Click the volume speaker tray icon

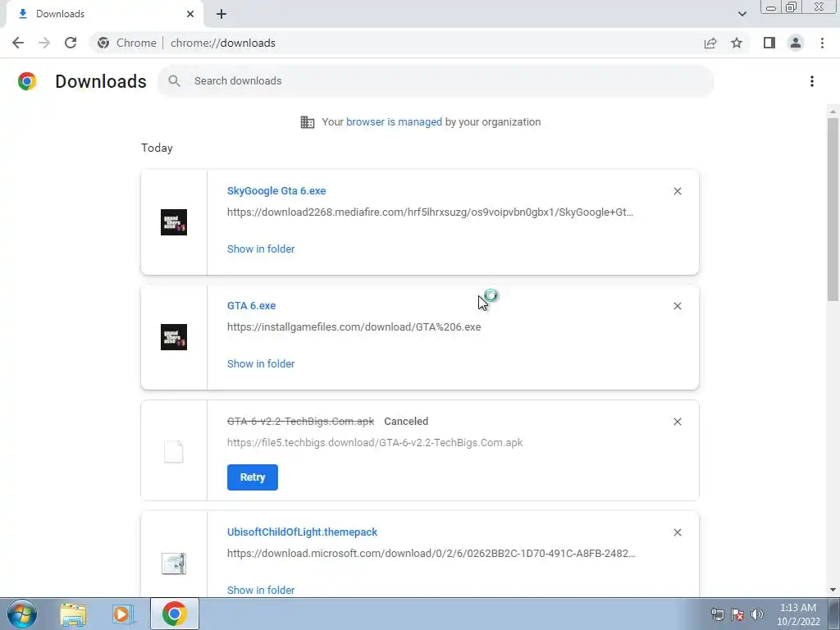point(757,614)
